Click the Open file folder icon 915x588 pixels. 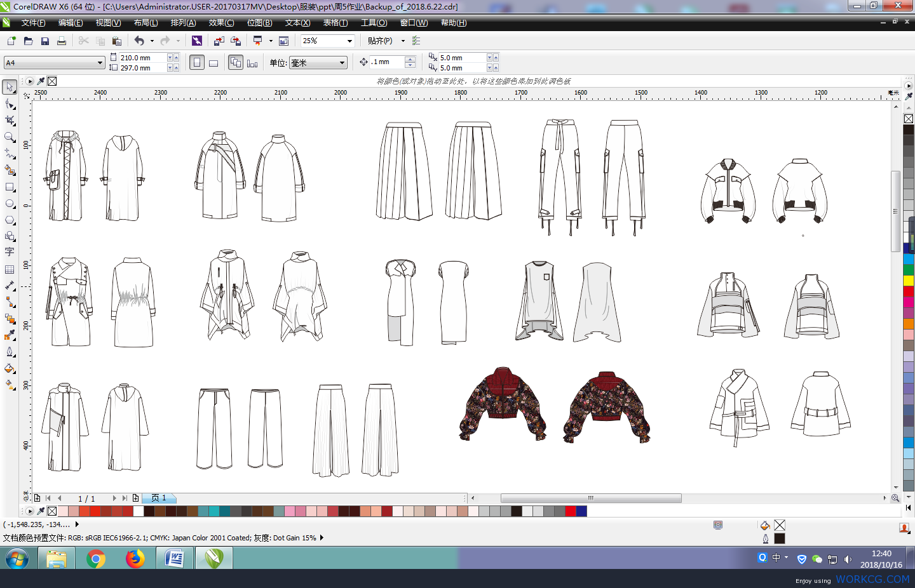point(28,41)
